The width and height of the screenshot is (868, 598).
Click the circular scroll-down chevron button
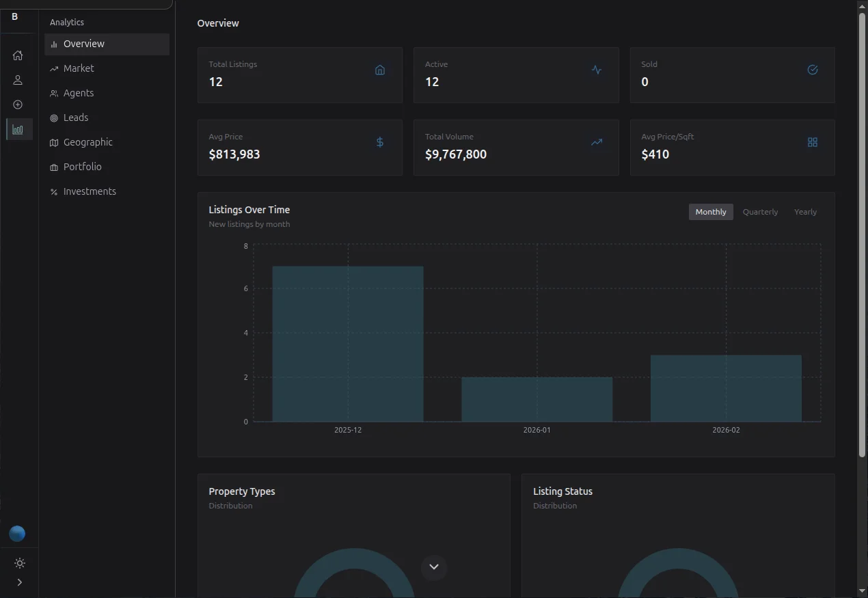[x=433, y=567]
